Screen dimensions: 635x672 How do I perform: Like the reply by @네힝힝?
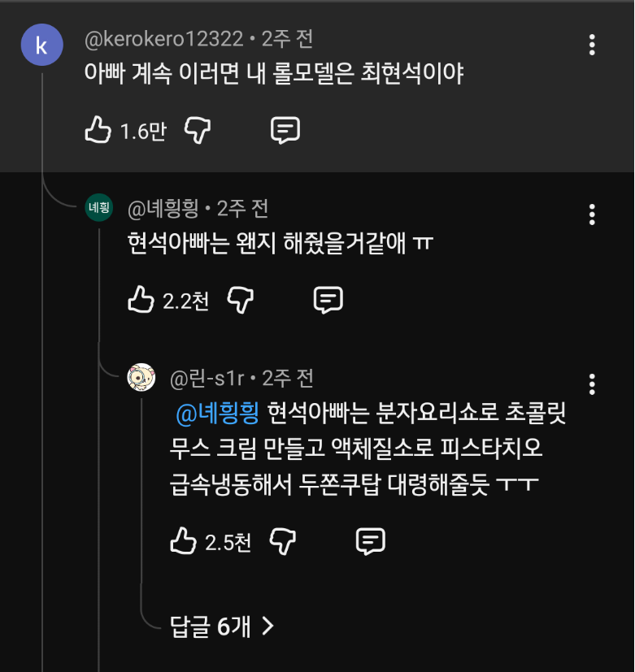click(141, 300)
